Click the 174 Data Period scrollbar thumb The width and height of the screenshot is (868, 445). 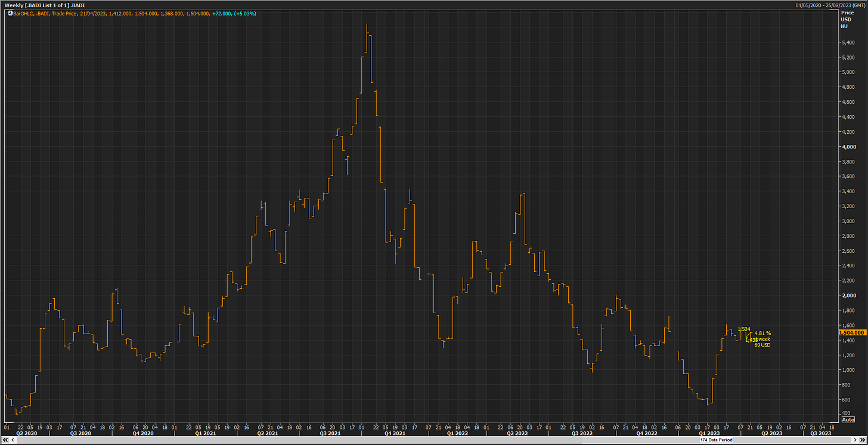pyautogui.click(x=716, y=439)
